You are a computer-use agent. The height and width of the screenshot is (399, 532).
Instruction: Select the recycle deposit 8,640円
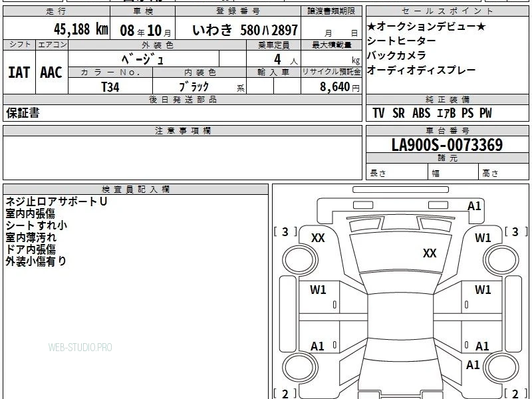pos(339,87)
